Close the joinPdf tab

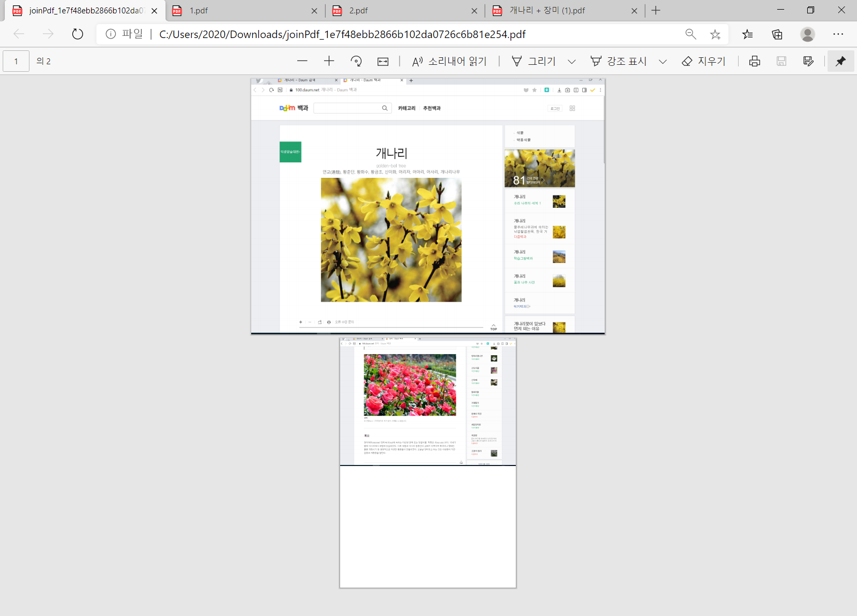click(x=154, y=11)
